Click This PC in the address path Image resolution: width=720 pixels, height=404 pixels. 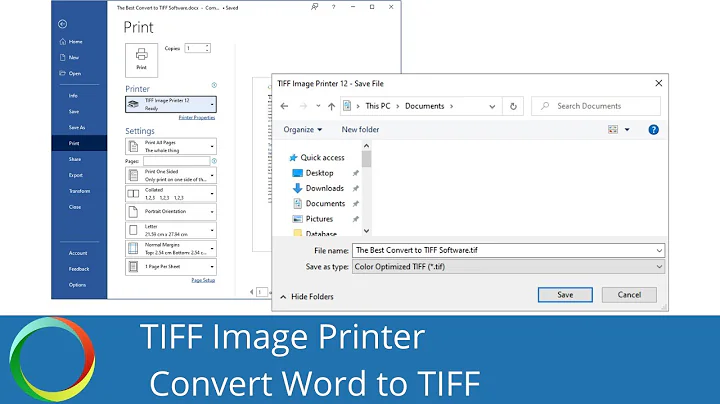click(x=377, y=106)
